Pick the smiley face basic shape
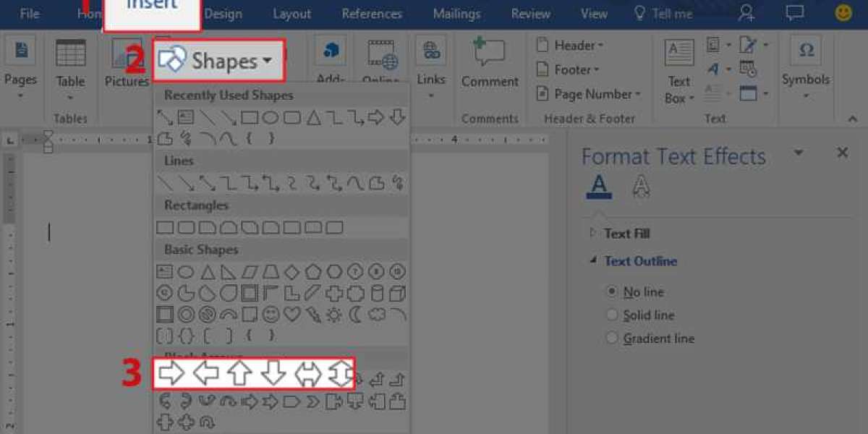The width and height of the screenshot is (868, 434). pyautogui.click(x=271, y=315)
